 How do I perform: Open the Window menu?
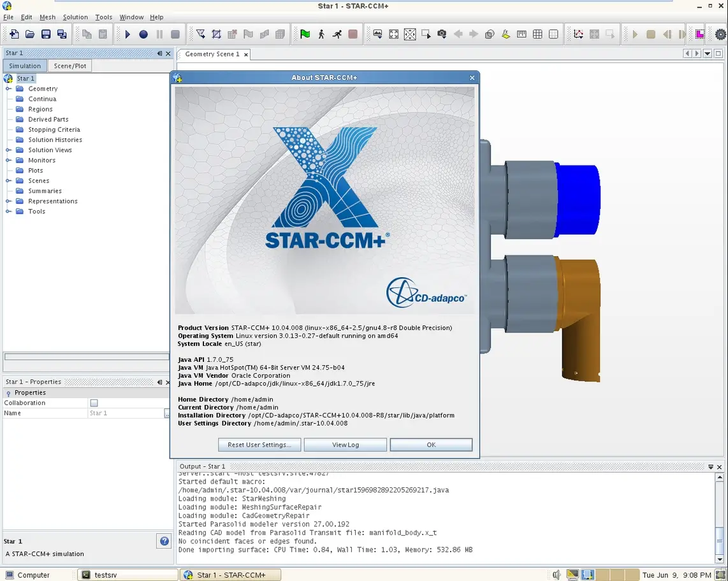(131, 17)
